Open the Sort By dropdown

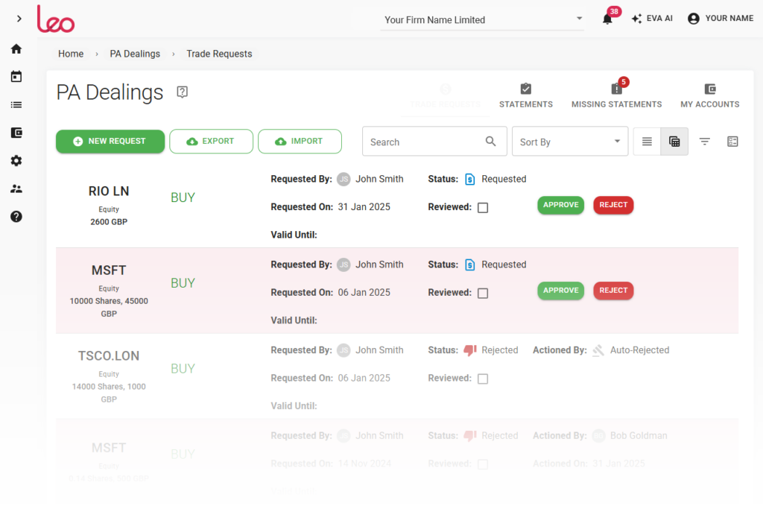(569, 141)
